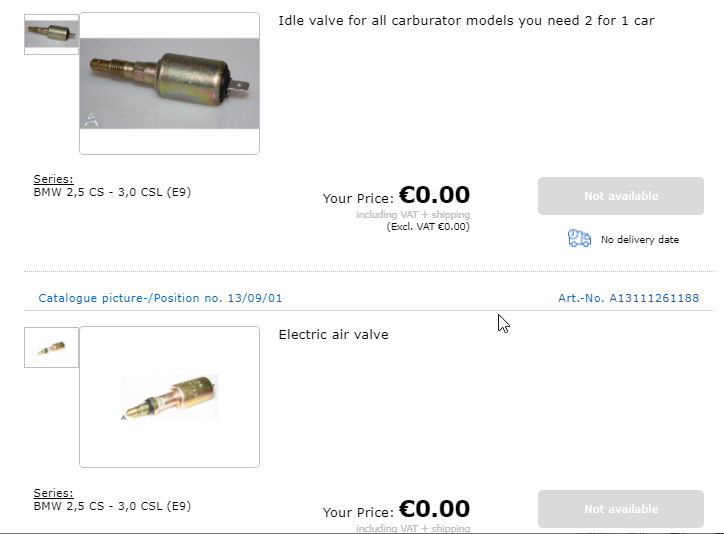Screen dimensions: 724x534
Task: Select the small electric air valve thumbnail
Action: point(51,348)
